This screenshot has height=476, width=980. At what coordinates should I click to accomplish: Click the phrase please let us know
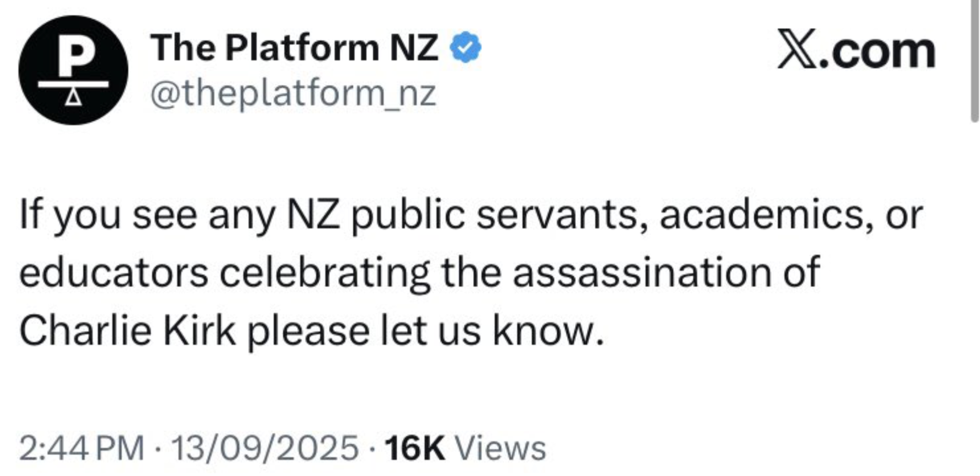click(425, 331)
